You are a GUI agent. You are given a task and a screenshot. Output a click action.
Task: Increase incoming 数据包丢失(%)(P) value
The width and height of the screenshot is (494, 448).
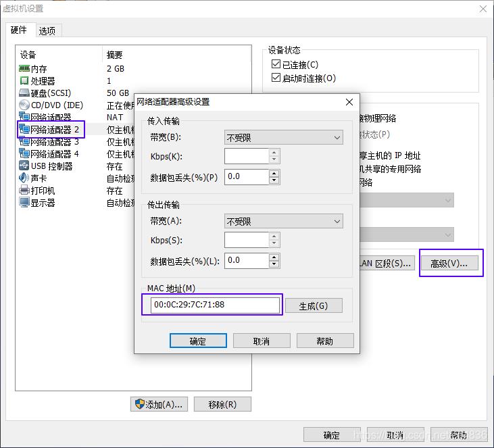[x=274, y=174]
